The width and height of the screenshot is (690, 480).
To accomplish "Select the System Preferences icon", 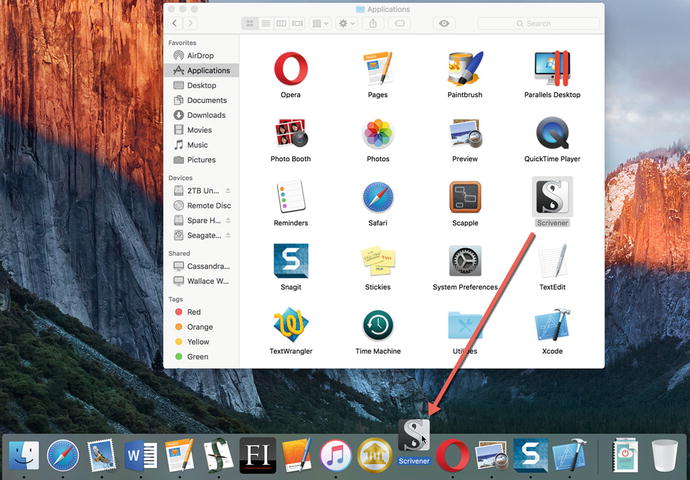I will click(465, 261).
